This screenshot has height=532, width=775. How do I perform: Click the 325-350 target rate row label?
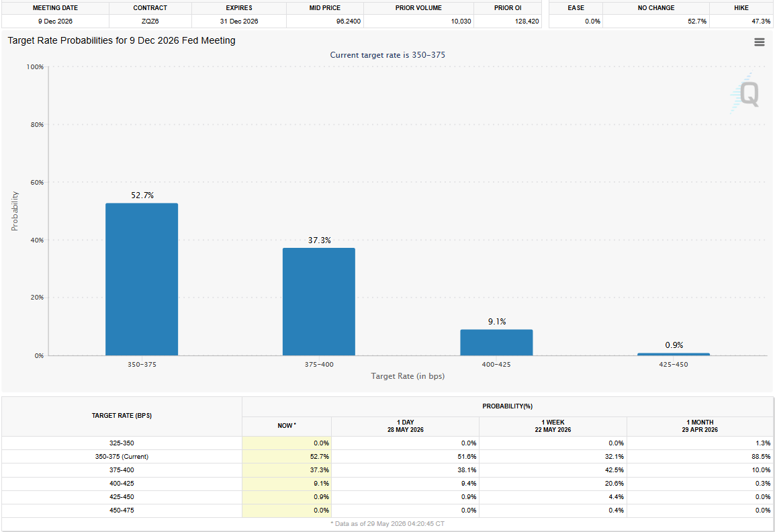(122, 443)
